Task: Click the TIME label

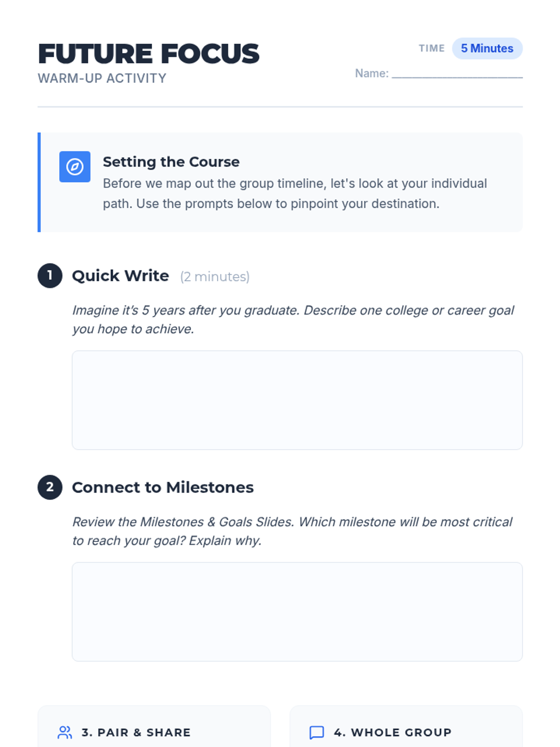Action: point(432,49)
